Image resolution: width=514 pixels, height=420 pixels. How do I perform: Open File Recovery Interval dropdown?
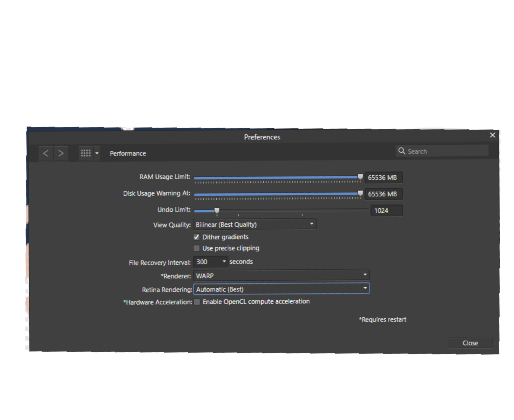pos(211,262)
